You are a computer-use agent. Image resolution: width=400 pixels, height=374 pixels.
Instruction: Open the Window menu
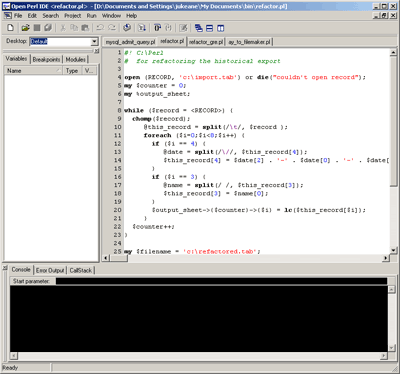tap(111, 16)
